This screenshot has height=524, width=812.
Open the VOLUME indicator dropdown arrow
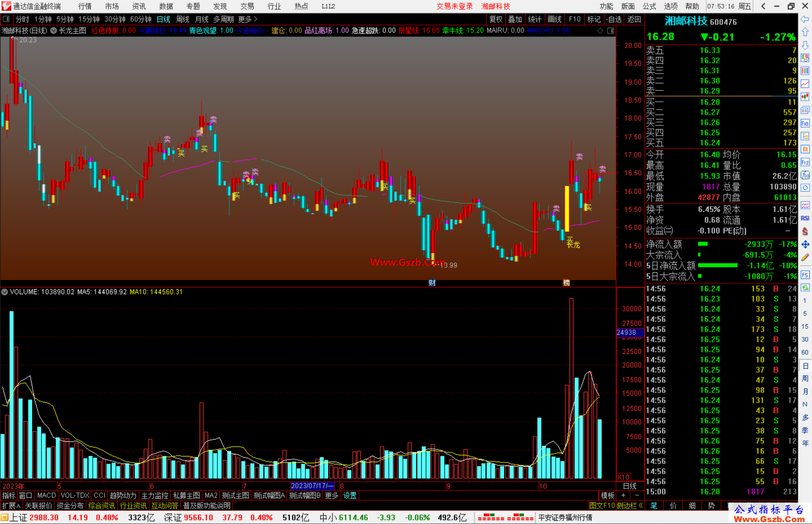coord(5,292)
